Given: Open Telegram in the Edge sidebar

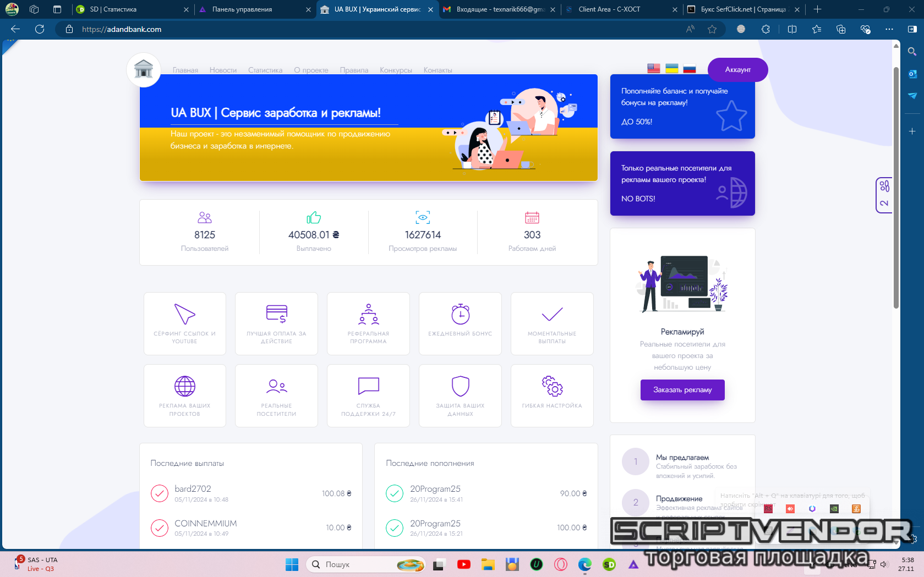Looking at the screenshot, I should click(x=912, y=96).
